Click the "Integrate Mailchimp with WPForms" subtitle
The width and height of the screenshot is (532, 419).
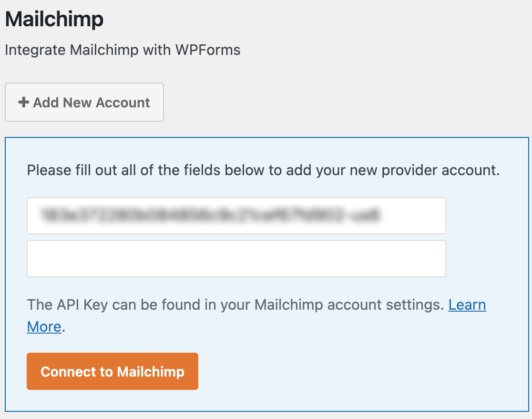[x=123, y=50]
